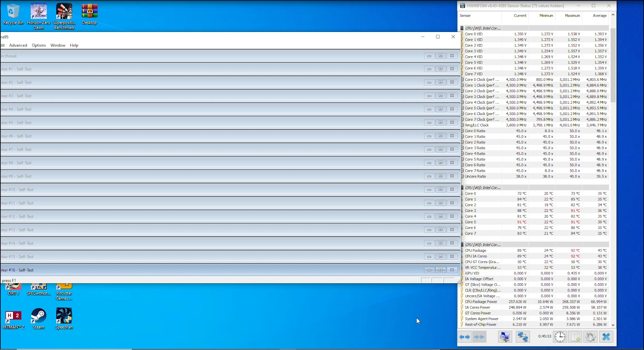
Task: Open HWiNFO sensor settings gear icon
Action: pyautogui.click(x=590, y=337)
